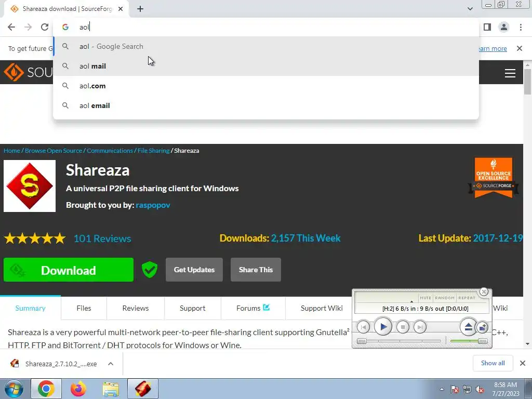Open the 101 Reviews link
The image size is (532, 399).
(x=102, y=238)
